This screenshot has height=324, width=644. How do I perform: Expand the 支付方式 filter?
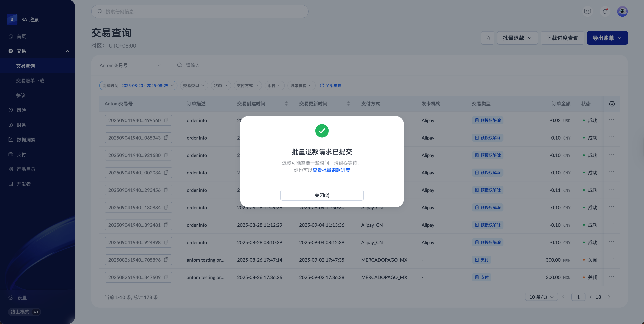point(248,86)
